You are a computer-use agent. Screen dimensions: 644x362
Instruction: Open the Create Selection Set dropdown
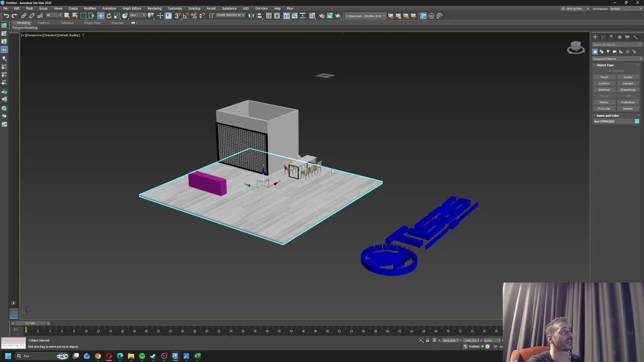pyautogui.click(x=230, y=16)
